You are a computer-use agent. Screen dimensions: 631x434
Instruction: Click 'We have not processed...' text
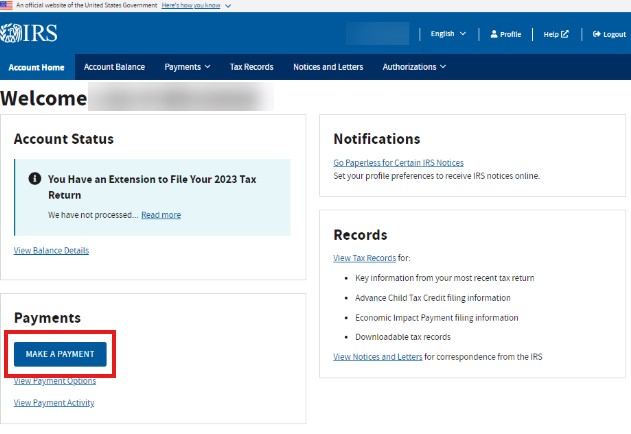[93, 215]
